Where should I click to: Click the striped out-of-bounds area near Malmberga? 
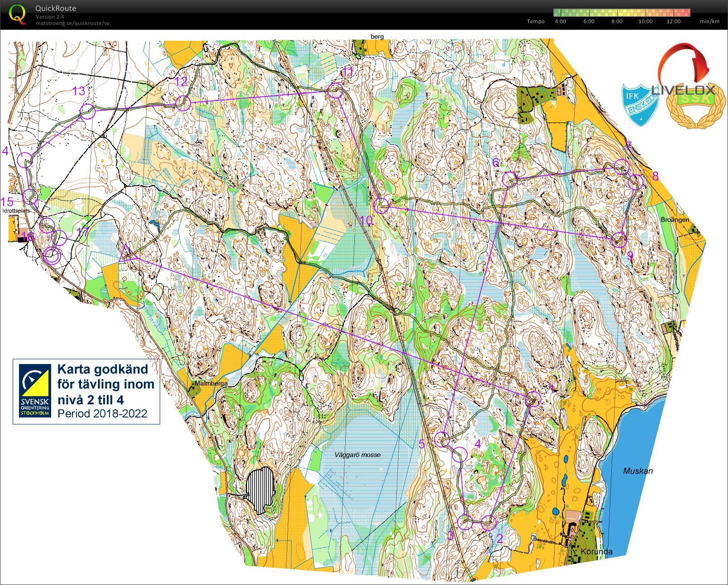click(x=261, y=490)
